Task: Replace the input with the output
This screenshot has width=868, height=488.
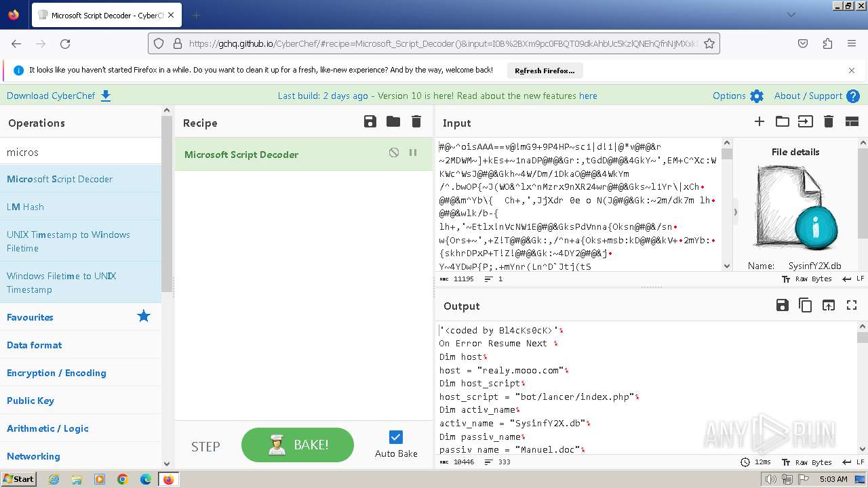Action: (829, 306)
